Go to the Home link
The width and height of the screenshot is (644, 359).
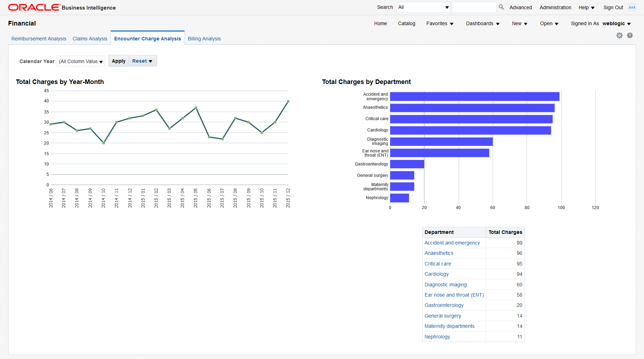coord(380,23)
